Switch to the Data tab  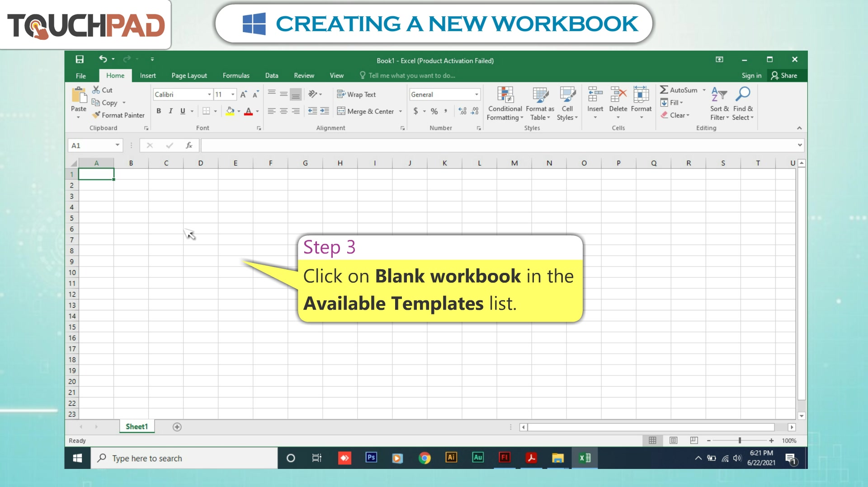coord(272,75)
